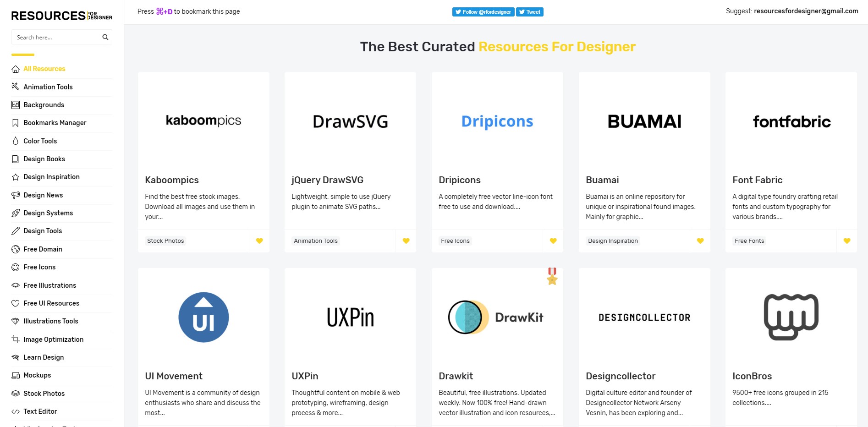Open the DESIGNCOLLECTOR logo thumbnail

coord(644,317)
